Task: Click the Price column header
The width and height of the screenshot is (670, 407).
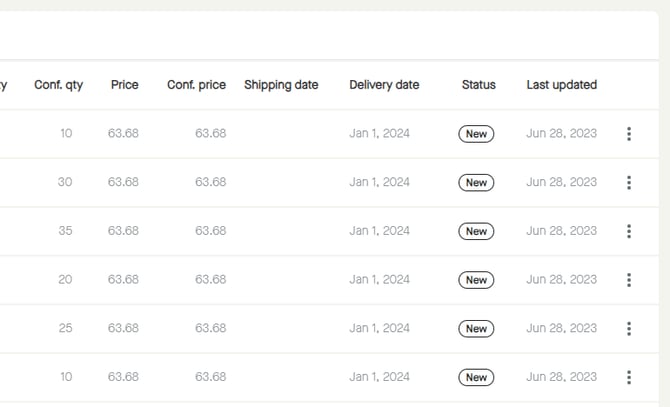Action: point(124,85)
